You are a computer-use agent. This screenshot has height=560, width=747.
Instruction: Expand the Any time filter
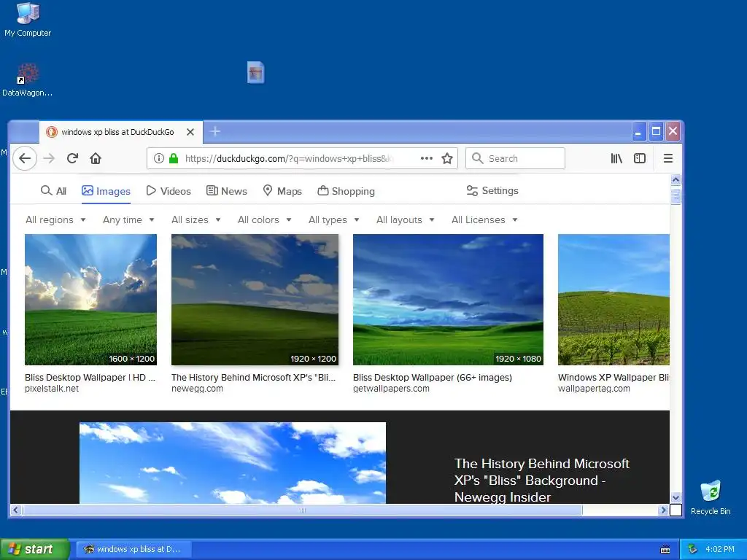tap(128, 219)
